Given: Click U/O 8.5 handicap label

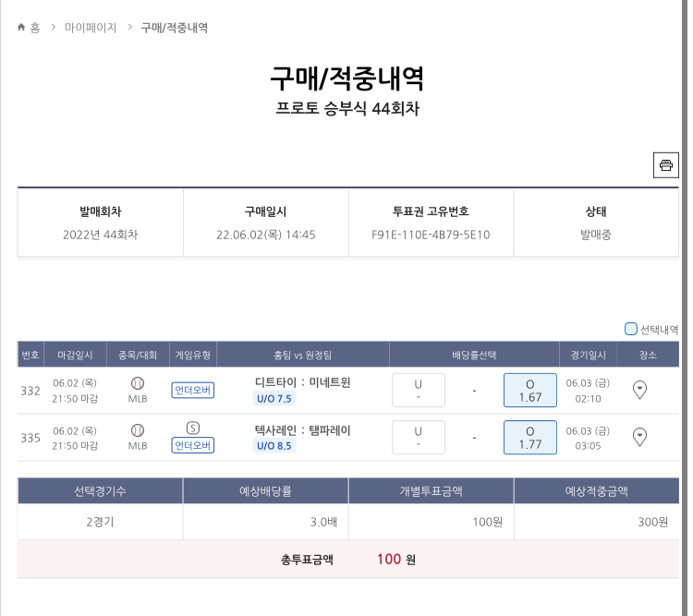Looking at the screenshot, I should [x=274, y=445].
